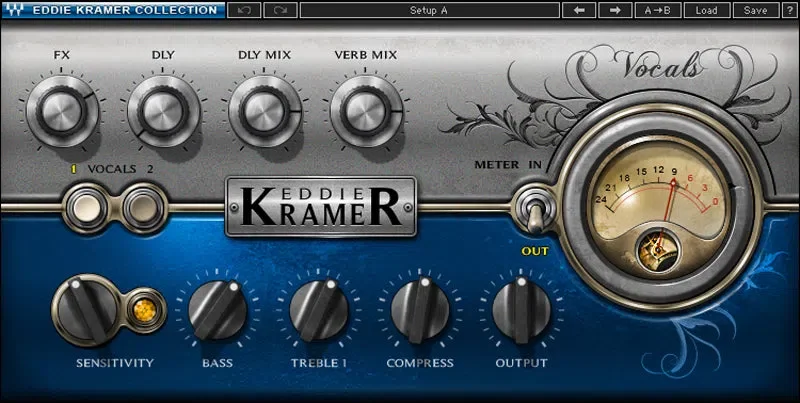The width and height of the screenshot is (800, 403).
Task: Click the amber sensitivity LED indicator
Action: pos(145,311)
